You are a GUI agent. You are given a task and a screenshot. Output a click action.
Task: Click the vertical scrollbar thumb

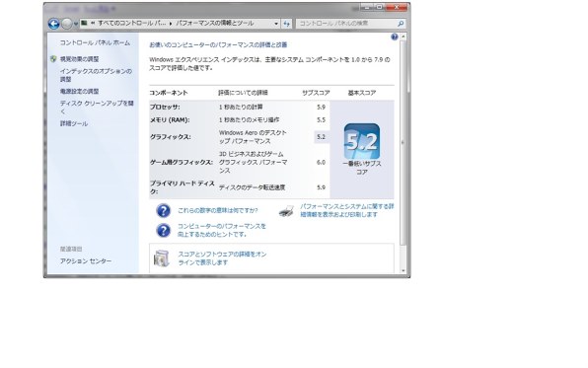[x=404, y=143]
